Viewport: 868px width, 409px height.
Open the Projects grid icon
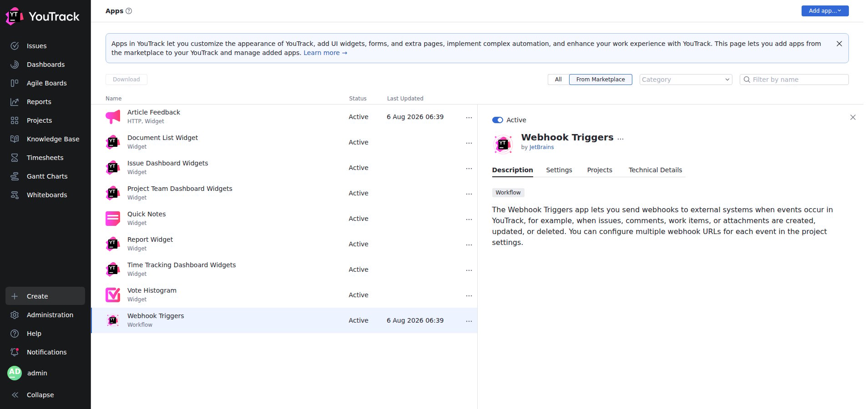pyautogui.click(x=15, y=120)
